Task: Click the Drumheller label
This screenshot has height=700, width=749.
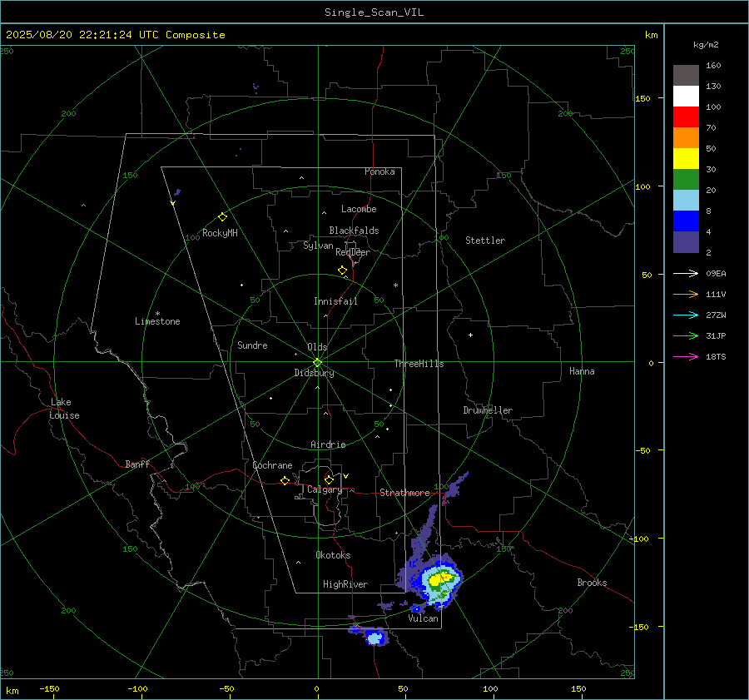Action: pyautogui.click(x=488, y=410)
